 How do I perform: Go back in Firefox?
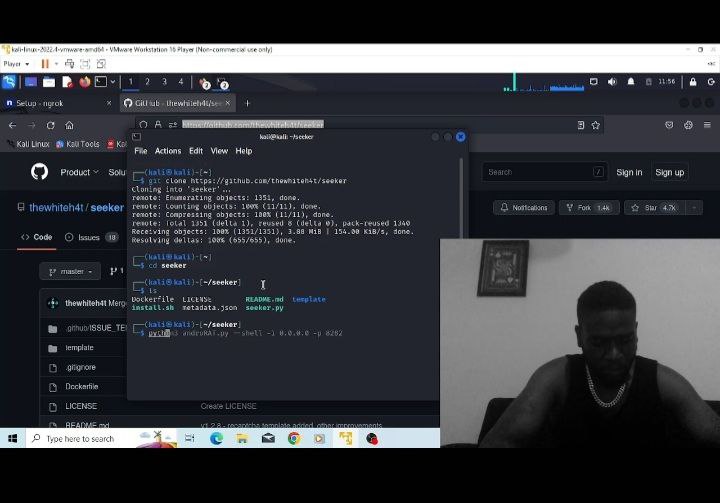(x=12, y=125)
